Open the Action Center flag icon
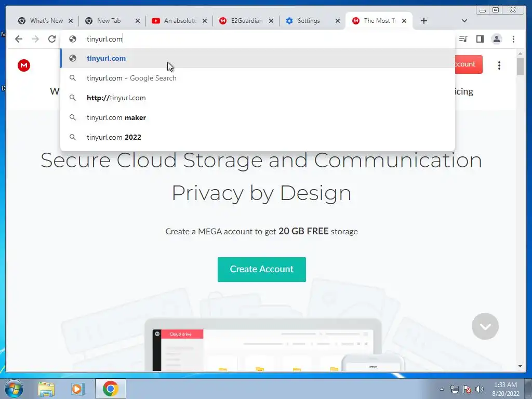 pos(467,389)
